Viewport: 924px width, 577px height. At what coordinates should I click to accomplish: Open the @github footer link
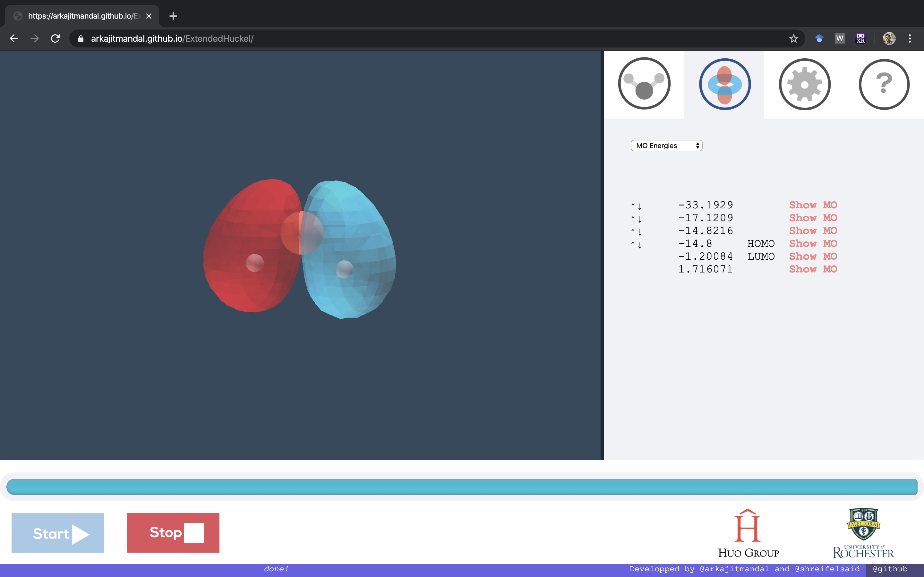890,569
